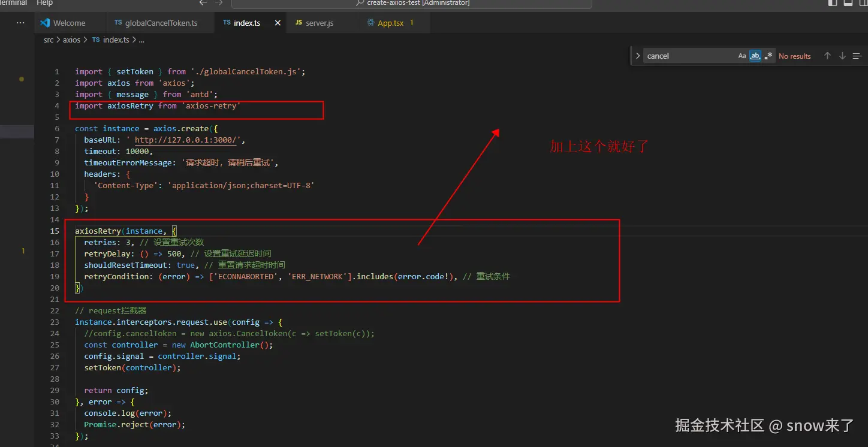Click the 'No results' find status text
Image resolution: width=868 pixels, height=447 pixels.
[795, 56]
